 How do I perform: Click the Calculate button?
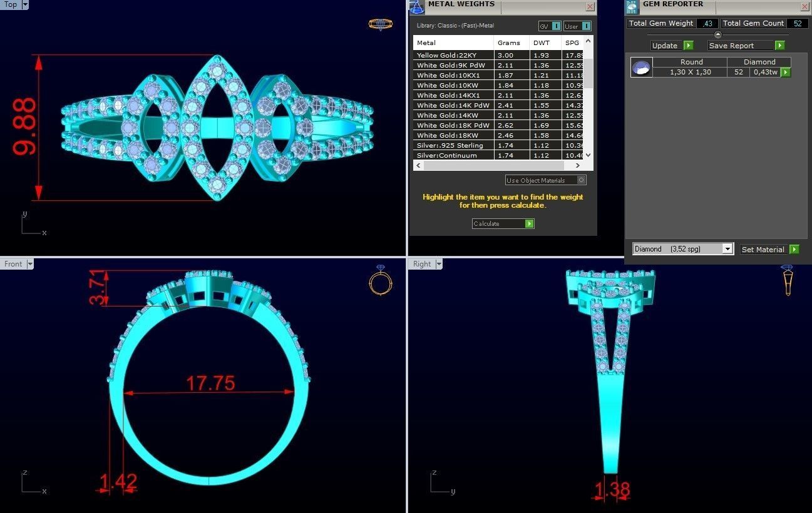[x=498, y=223]
